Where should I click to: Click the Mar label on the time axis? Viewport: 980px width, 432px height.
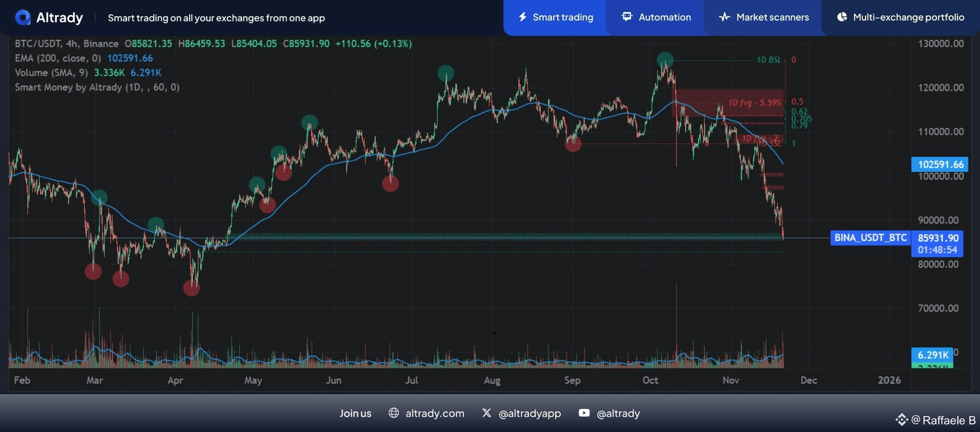coord(95,380)
